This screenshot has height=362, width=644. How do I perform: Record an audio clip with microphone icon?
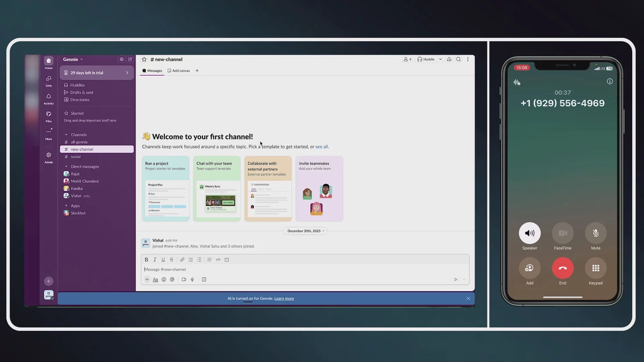pyautogui.click(x=192, y=279)
